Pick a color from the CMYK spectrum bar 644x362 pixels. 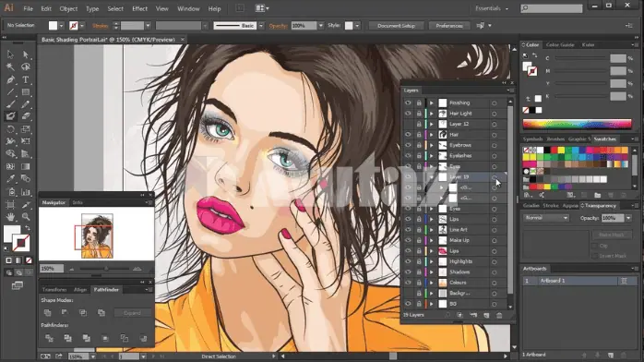point(577,124)
